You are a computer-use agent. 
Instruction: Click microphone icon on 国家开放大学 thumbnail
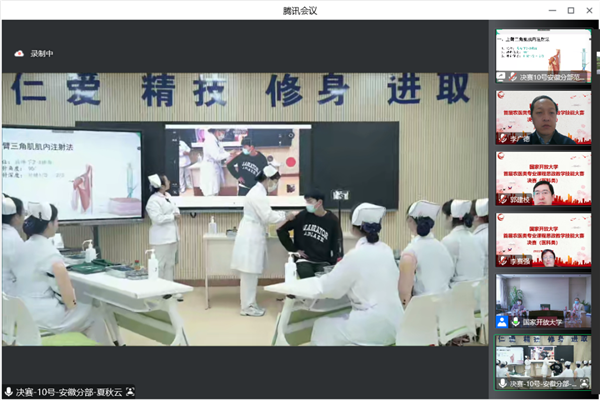514,322
